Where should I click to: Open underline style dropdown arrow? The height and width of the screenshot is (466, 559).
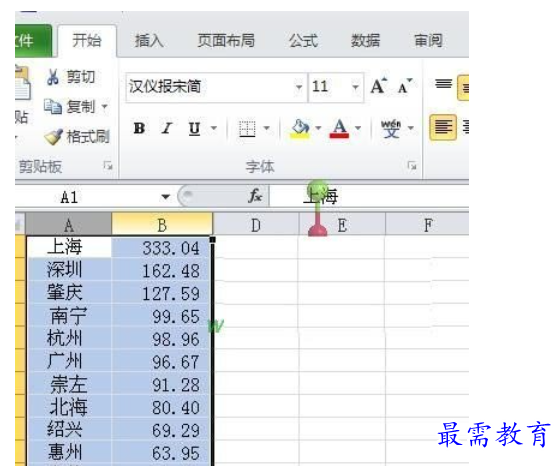[214, 128]
